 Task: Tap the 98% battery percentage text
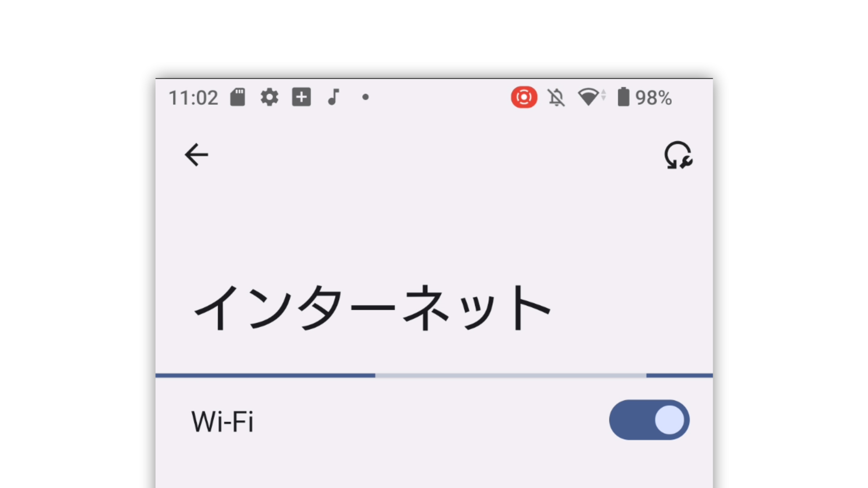point(654,98)
